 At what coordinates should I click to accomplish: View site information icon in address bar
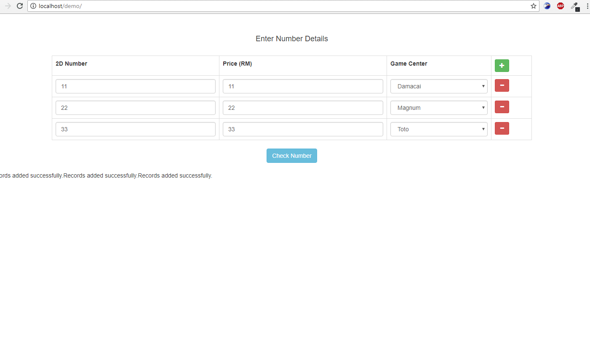point(33,6)
